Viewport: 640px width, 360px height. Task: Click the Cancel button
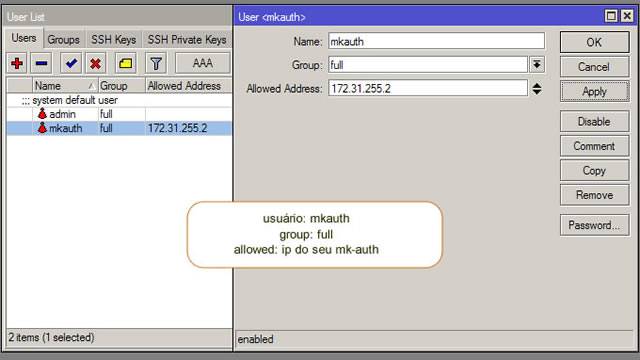click(594, 67)
